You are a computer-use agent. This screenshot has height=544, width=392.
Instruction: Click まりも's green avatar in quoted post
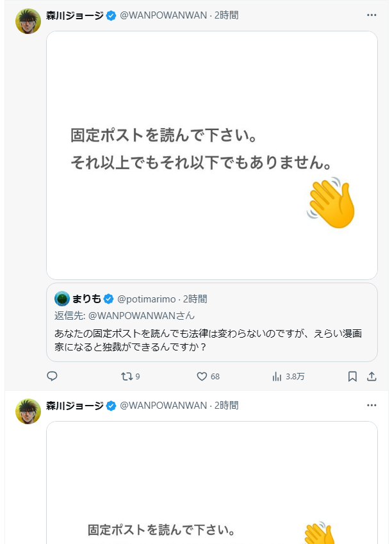pyautogui.click(x=61, y=299)
